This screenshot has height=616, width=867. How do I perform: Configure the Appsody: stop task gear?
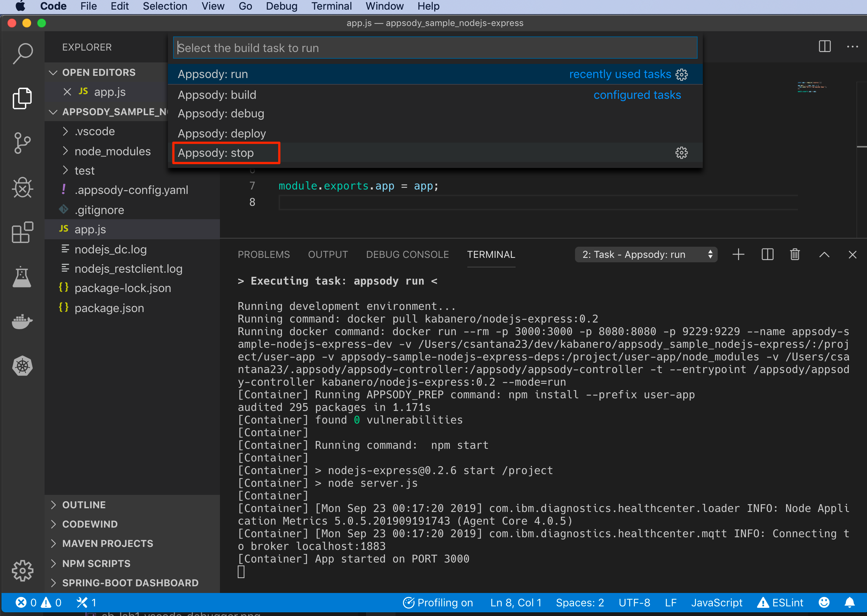point(682,153)
